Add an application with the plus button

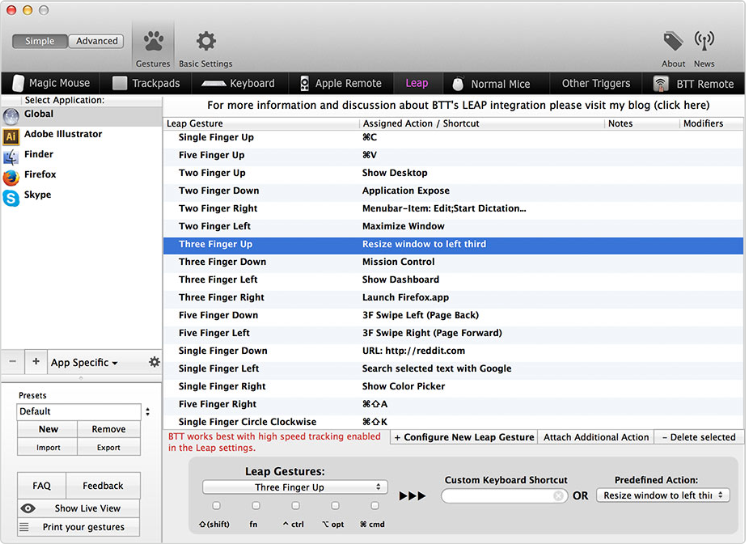pyautogui.click(x=36, y=361)
